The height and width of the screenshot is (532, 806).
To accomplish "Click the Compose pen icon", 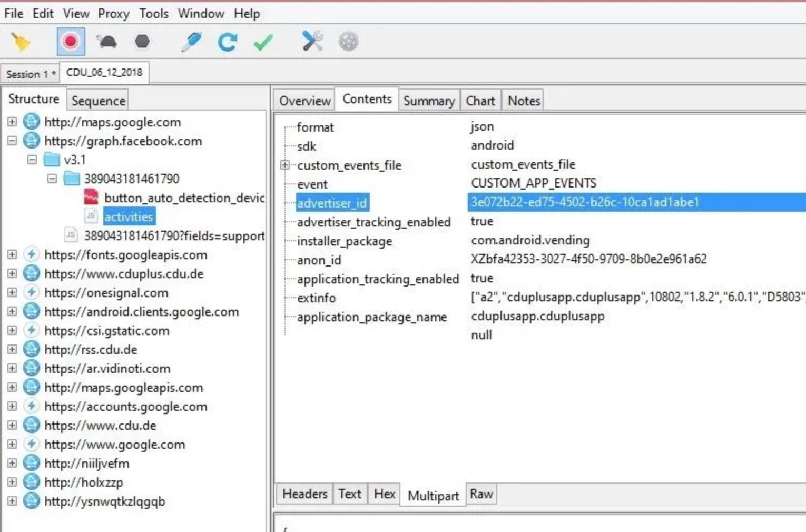I will (191, 42).
